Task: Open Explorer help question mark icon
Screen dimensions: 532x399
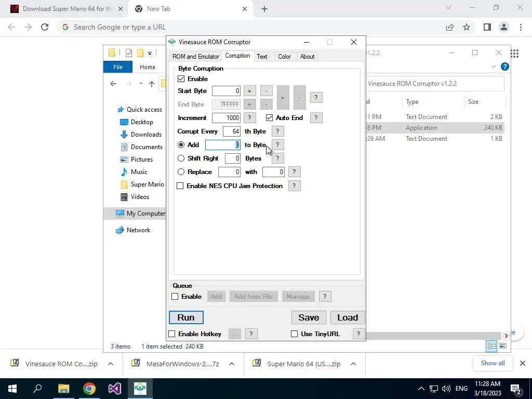Action: (504, 66)
